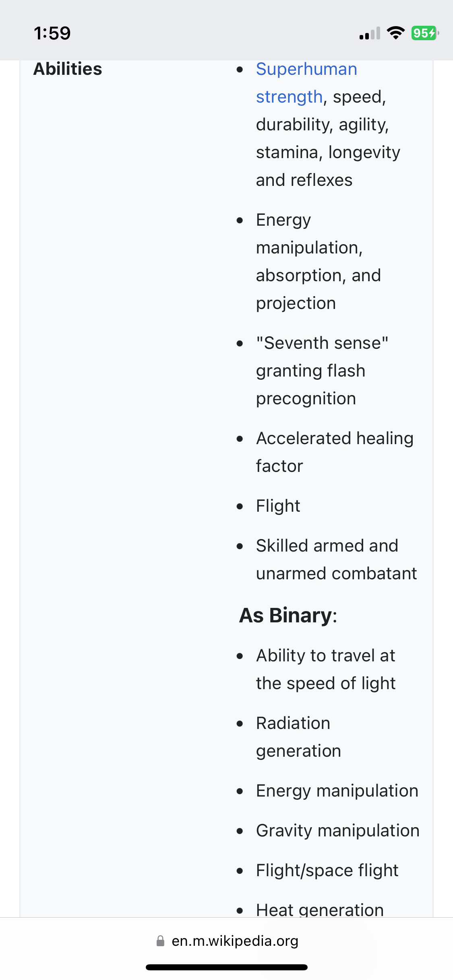Tap the Abilities row heading

click(68, 69)
